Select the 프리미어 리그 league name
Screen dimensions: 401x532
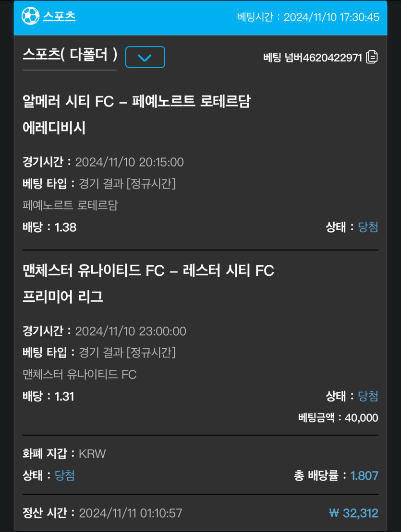click(x=63, y=297)
